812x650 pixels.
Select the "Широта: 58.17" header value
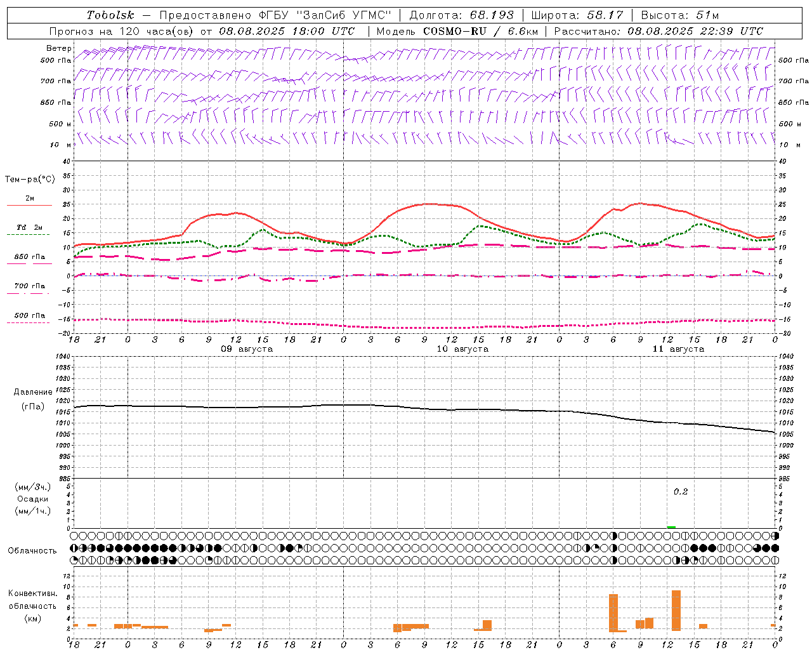coord(577,15)
